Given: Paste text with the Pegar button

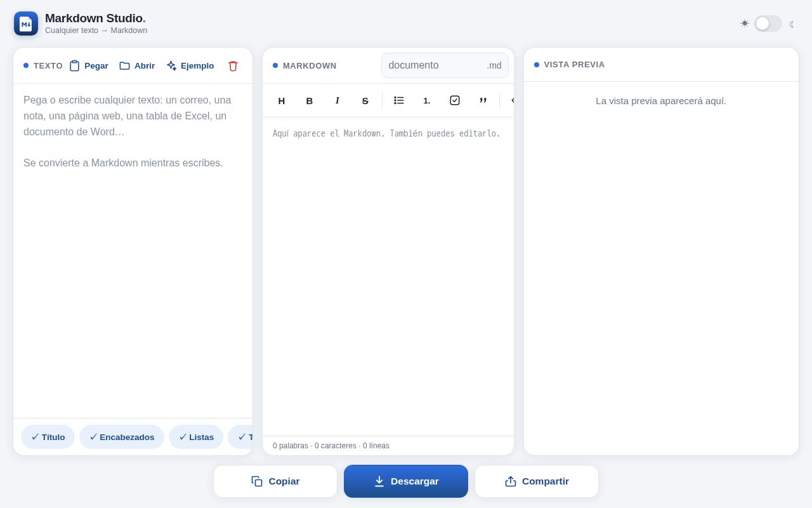Looking at the screenshot, I should click(89, 65).
